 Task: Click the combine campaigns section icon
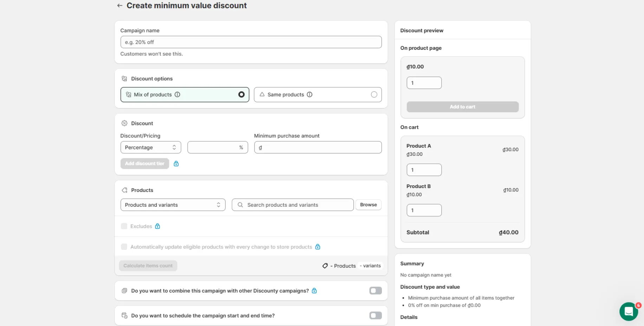coord(124,291)
